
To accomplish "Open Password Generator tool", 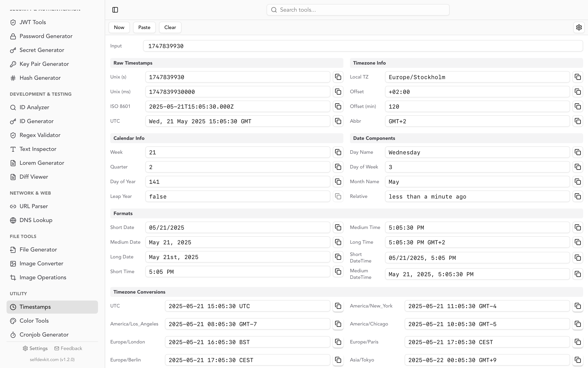I will [x=52, y=36].
